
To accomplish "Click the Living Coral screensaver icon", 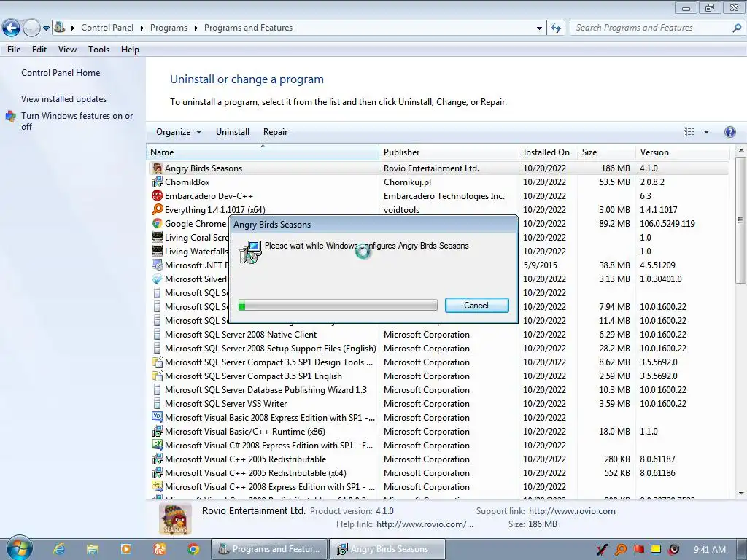I will tap(158, 237).
